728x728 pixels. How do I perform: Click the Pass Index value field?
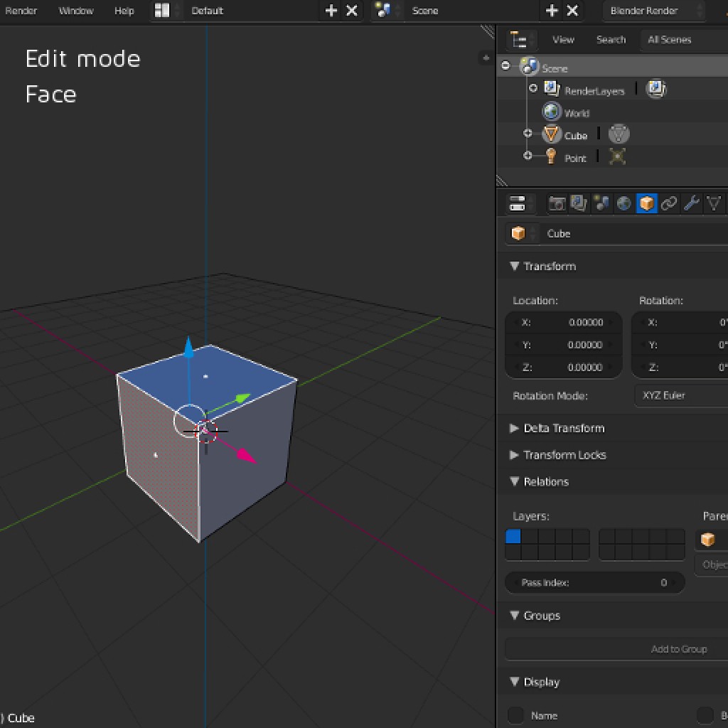point(594,583)
